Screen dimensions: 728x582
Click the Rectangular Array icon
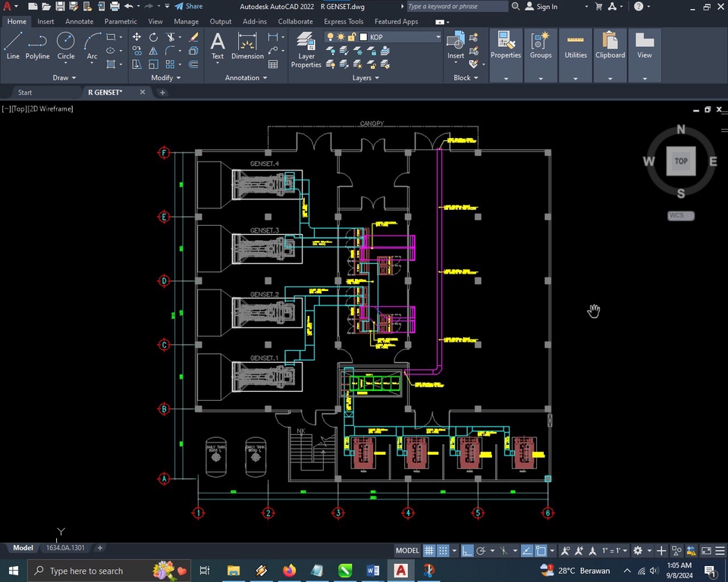pos(171,64)
